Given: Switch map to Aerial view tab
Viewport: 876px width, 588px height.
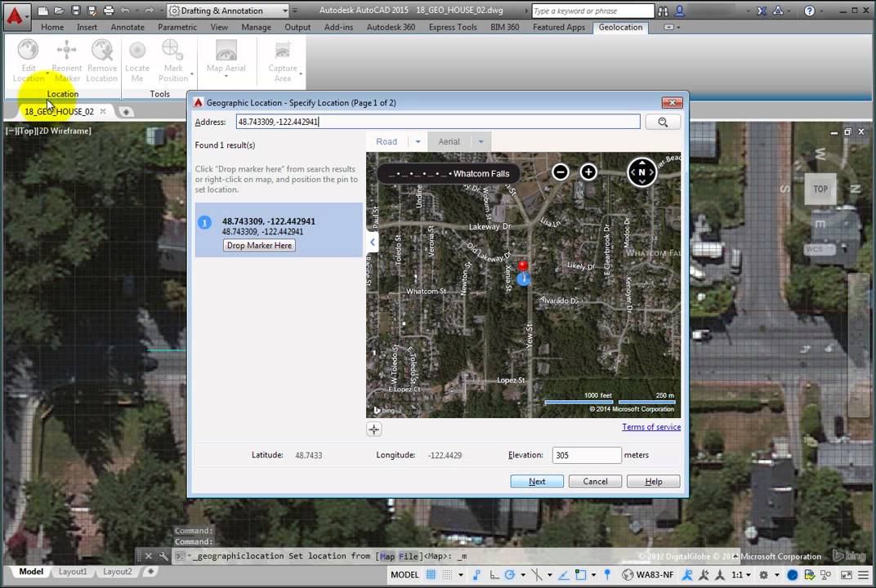Looking at the screenshot, I should [449, 142].
